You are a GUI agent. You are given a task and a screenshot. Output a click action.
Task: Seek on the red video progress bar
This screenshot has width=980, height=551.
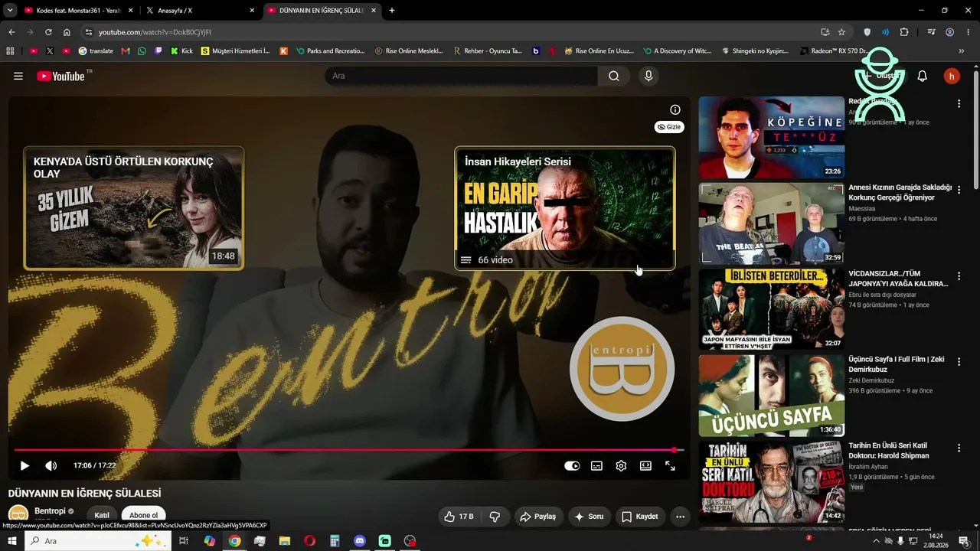click(349, 450)
